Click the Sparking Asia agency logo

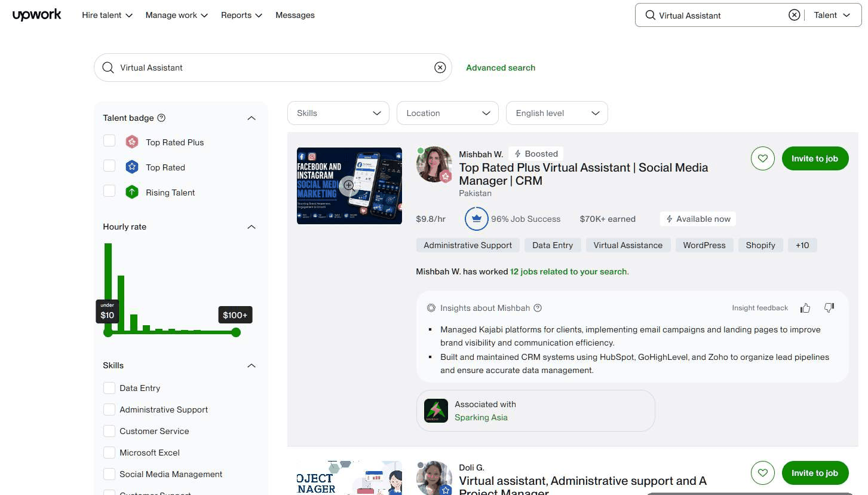pyautogui.click(x=436, y=411)
